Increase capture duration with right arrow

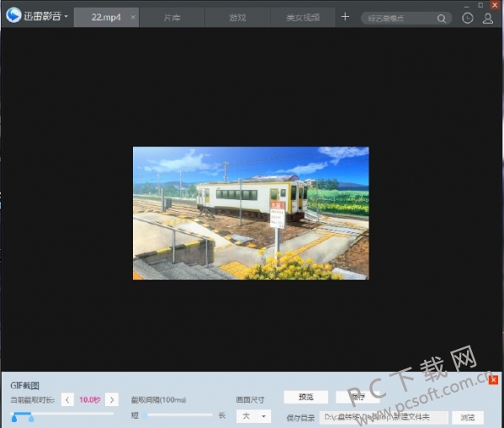112,399
